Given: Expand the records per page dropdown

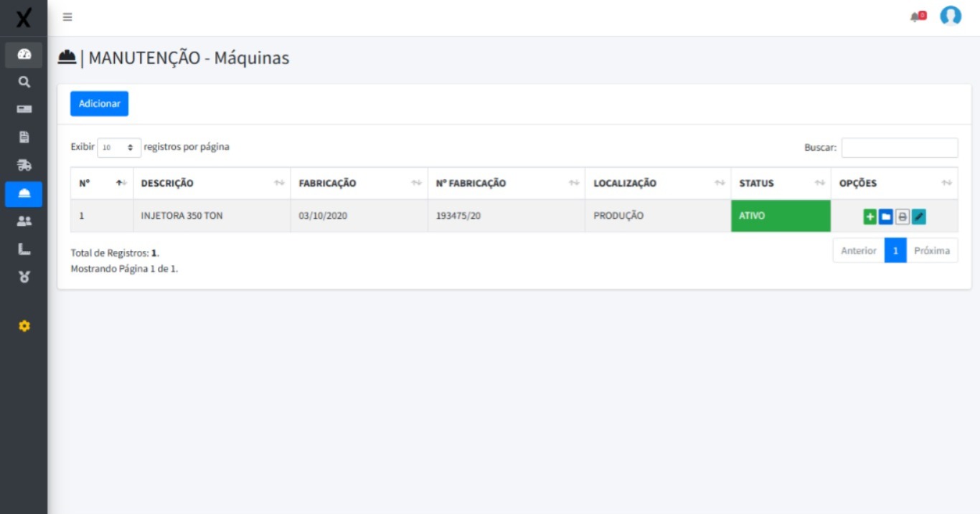Looking at the screenshot, I should click(119, 148).
